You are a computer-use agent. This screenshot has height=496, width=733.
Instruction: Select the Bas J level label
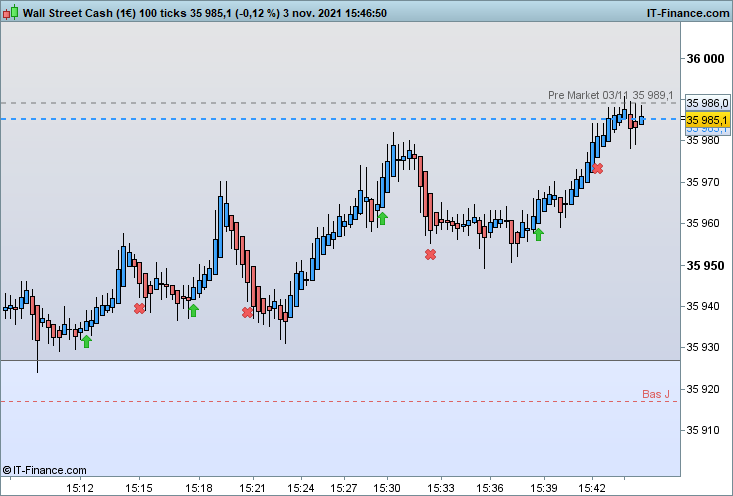[655, 394]
